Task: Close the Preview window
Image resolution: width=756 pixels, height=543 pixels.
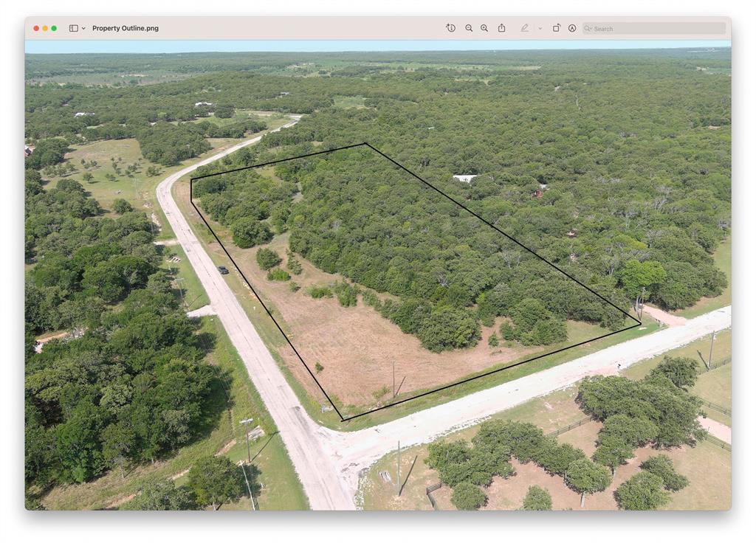Action: [35, 28]
